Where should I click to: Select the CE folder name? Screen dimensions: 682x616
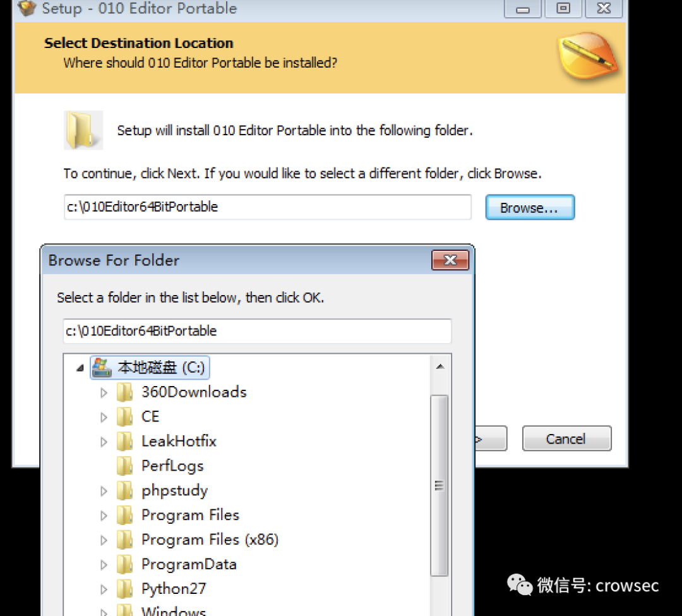(150, 417)
